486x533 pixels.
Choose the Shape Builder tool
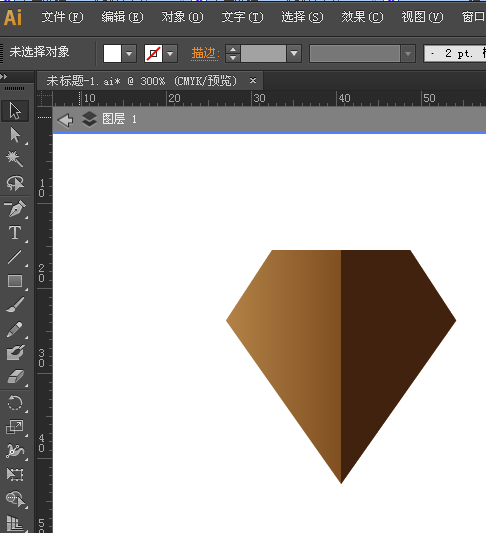tap(15, 499)
